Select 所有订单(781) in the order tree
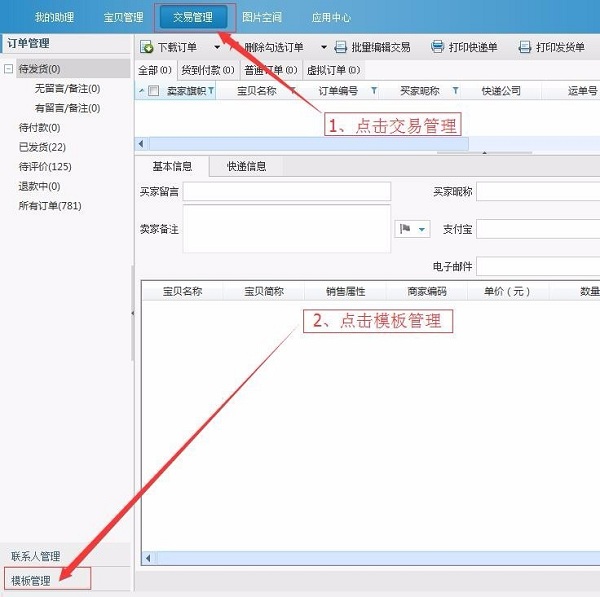Screen dimensions: 600x597 pos(50,206)
